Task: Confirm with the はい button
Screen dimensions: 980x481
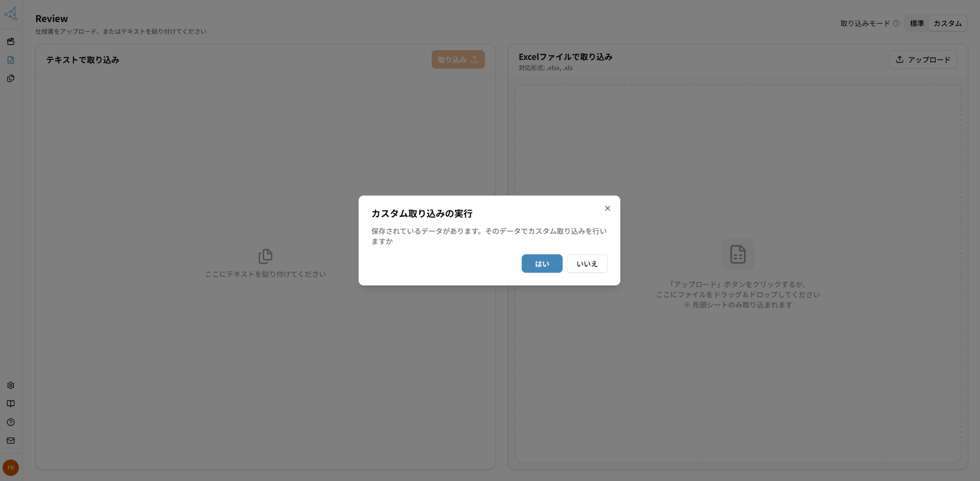Action: point(542,264)
